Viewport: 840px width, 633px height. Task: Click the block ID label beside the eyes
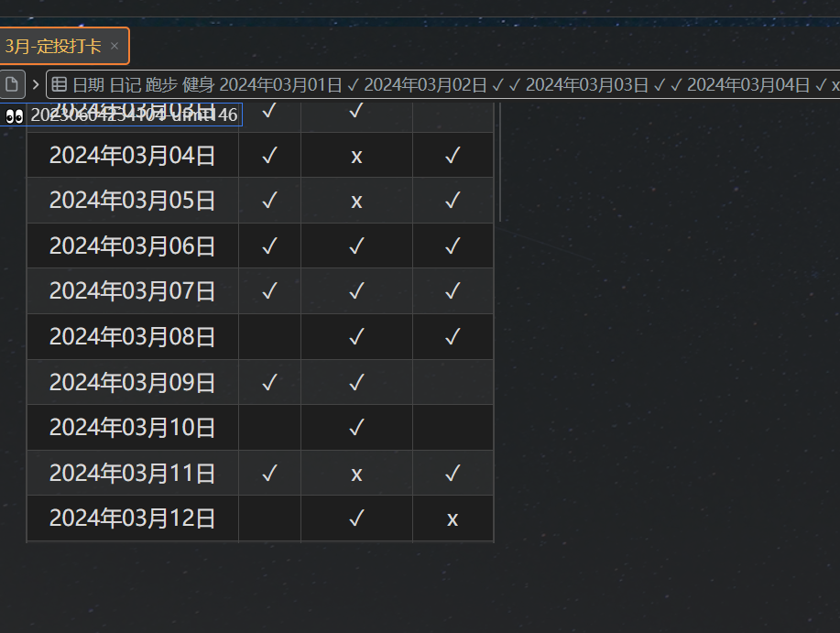coord(134,115)
